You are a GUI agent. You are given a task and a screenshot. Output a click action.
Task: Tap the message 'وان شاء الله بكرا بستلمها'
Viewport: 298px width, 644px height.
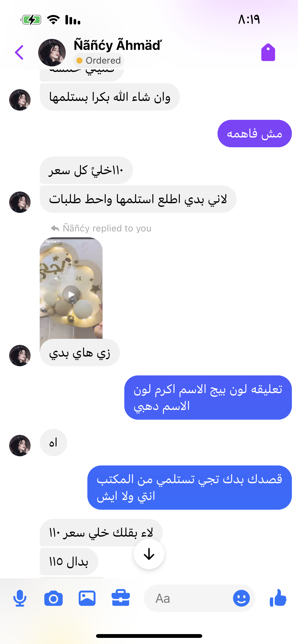[110, 97]
